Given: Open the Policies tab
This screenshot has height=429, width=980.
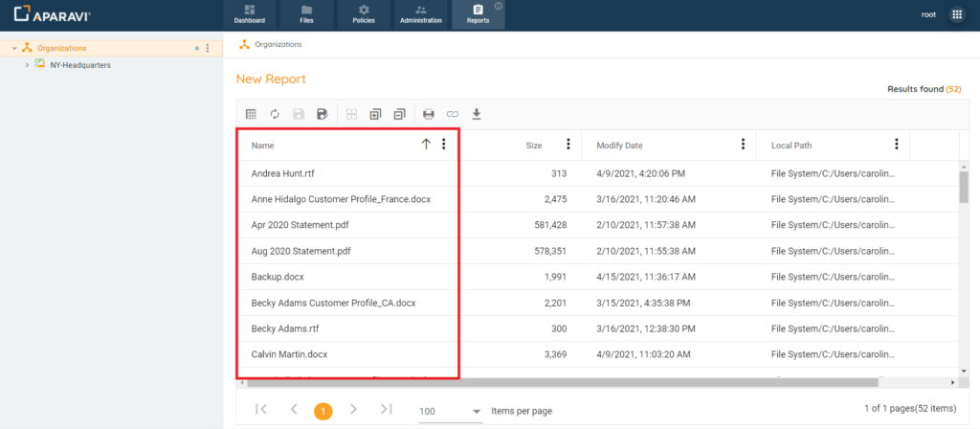Looking at the screenshot, I should click(364, 15).
